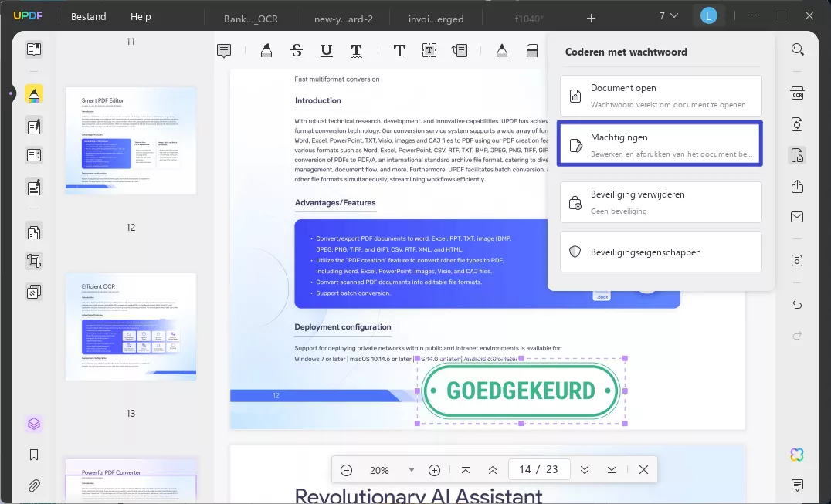The width and height of the screenshot is (831, 504).
Task: Go to the next page arrow
Action: click(585, 469)
